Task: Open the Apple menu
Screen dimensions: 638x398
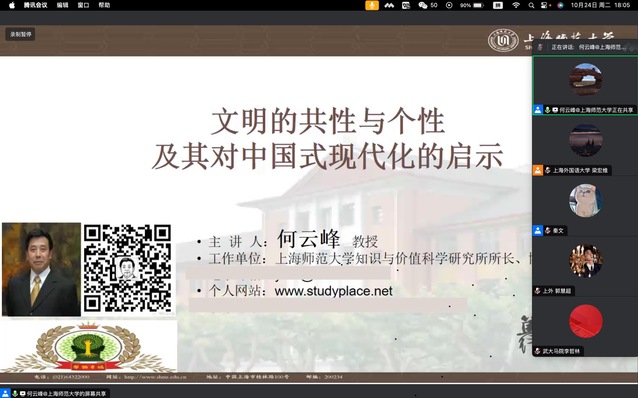Action: (x=11, y=5)
